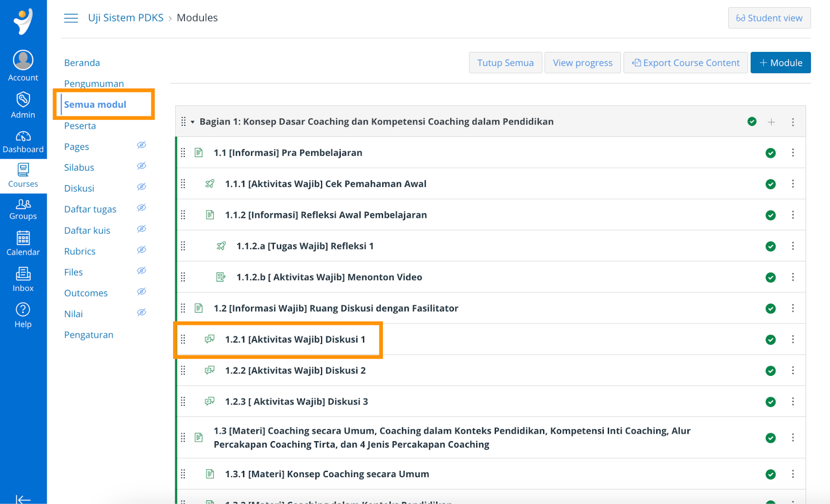Collapse the Bagian 1 module with the arrow
The height and width of the screenshot is (504, 830).
192,122
